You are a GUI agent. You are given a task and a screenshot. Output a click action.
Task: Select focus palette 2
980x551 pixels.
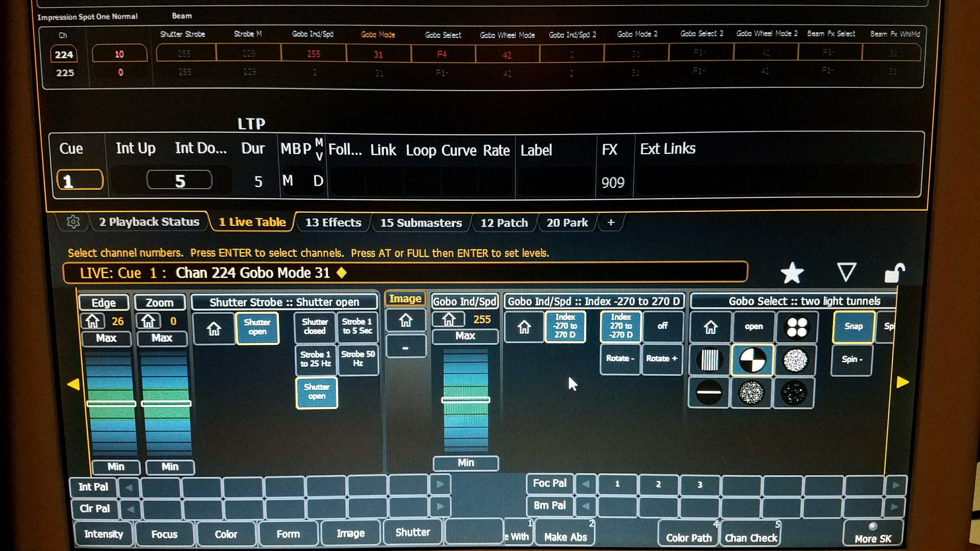[x=658, y=484]
